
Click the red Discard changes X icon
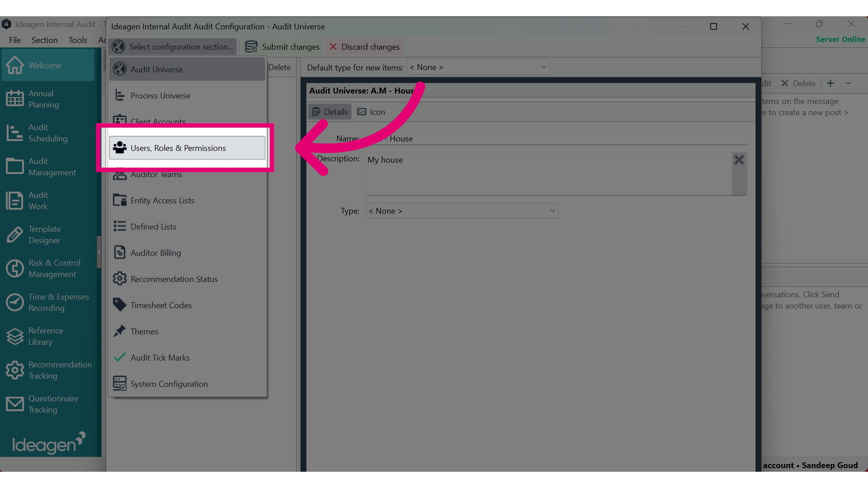[333, 47]
